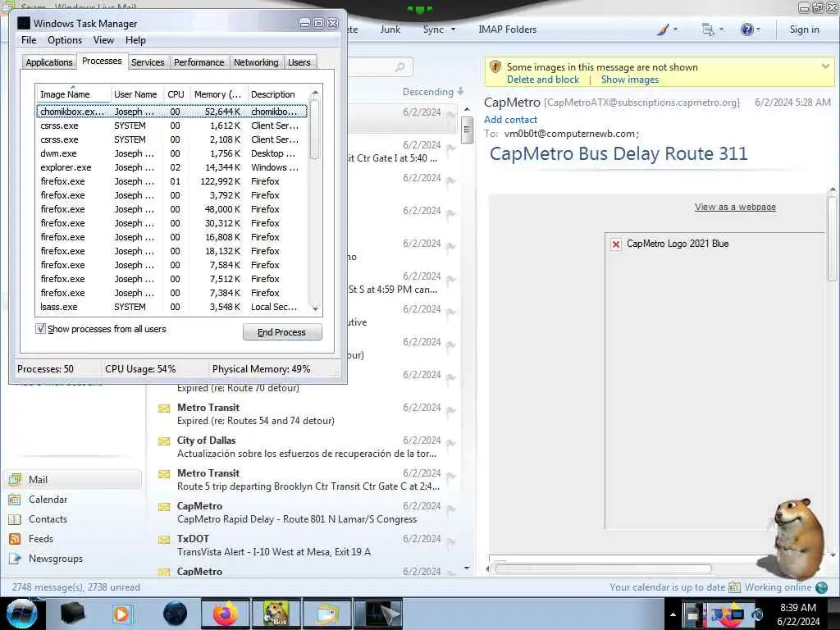Image resolution: width=840 pixels, height=630 pixels.
Task: Click the calendar status icon in status bar
Action: (734, 587)
